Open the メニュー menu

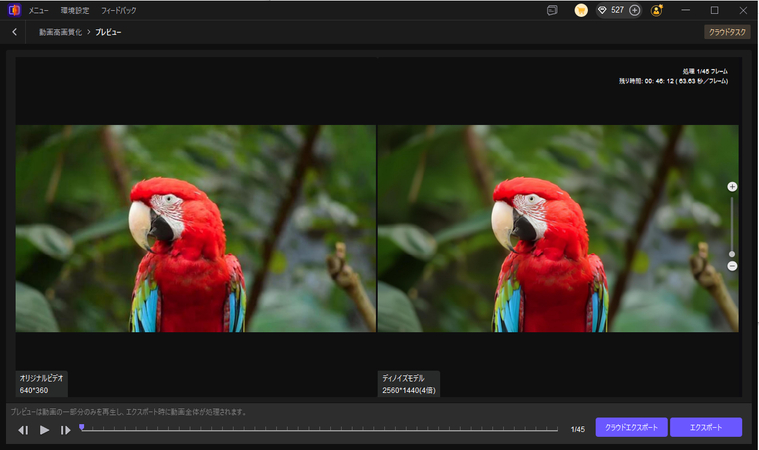click(38, 10)
